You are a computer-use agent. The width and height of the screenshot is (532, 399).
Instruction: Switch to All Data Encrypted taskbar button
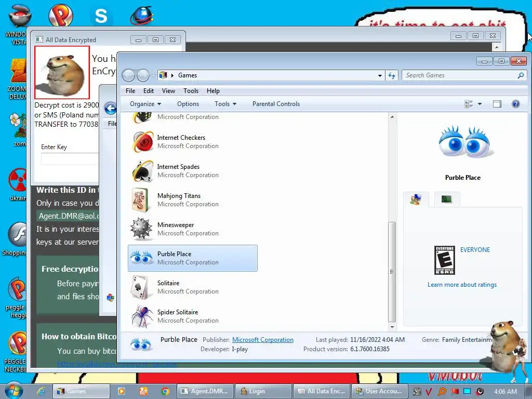point(321,391)
